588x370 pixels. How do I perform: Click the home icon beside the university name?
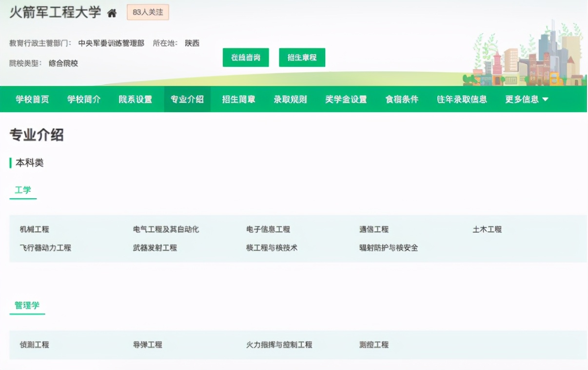[x=112, y=14]
